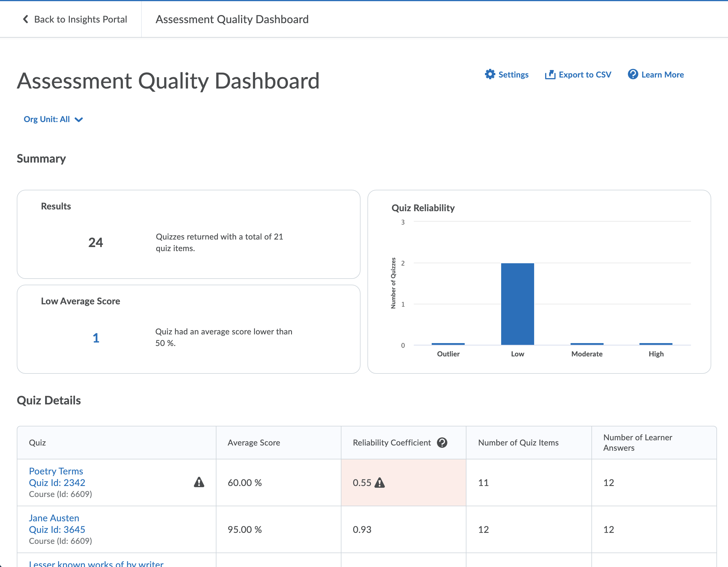Click the Results count 24

(96, 243)
